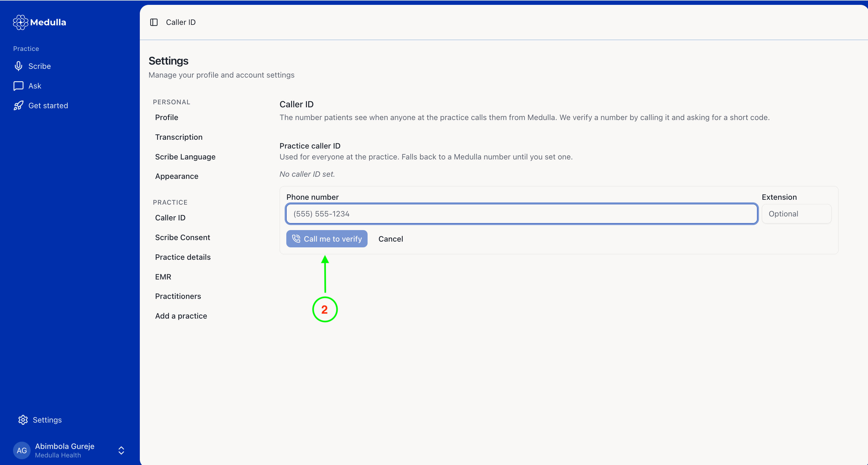Click the 'No caller ID set.' text
This screenshot has width=868, height=465.
[307, 174]
